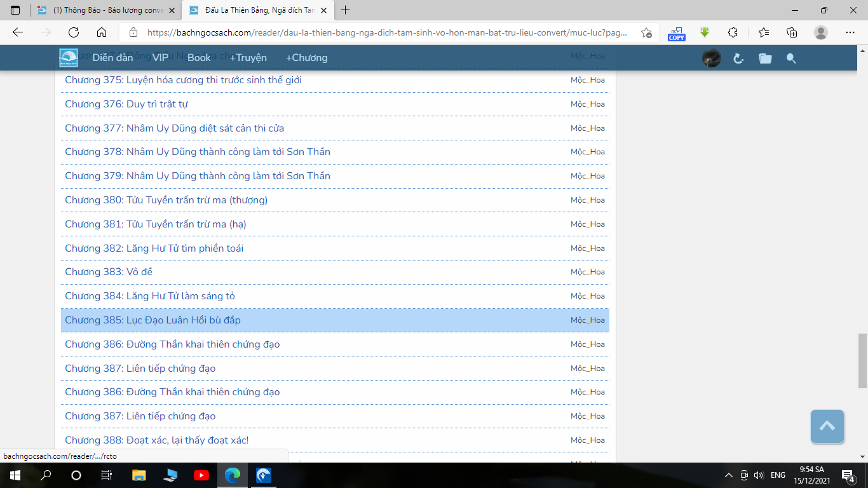Refresh the current page
The image size is (868, 488).
coord(74,32)
